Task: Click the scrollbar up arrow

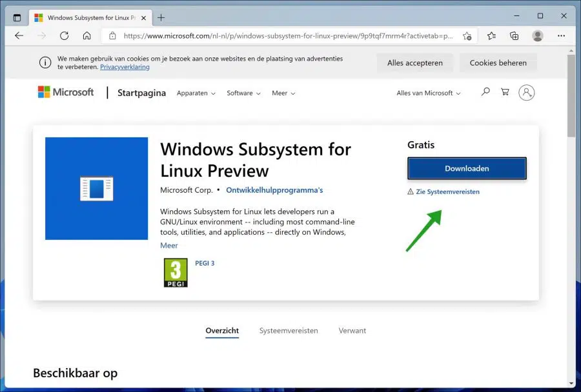Action: click(x=571, y=50)
